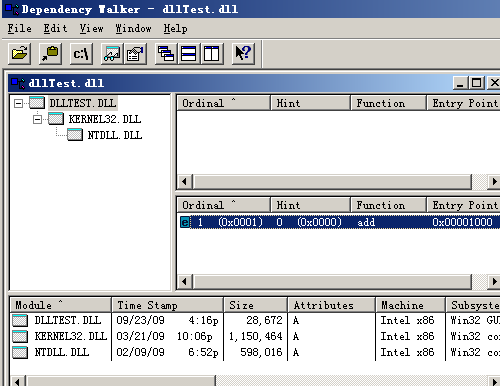The image size is (500, 386).
Task: Click the size value 598,016
Action: click(x=261, y=352)
